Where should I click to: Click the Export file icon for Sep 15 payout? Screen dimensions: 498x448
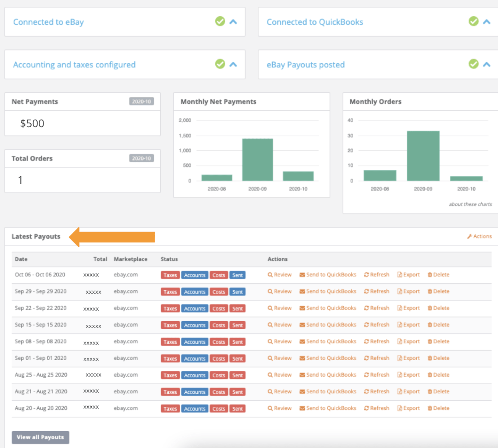pyautogui.click(x=399, y=325)
